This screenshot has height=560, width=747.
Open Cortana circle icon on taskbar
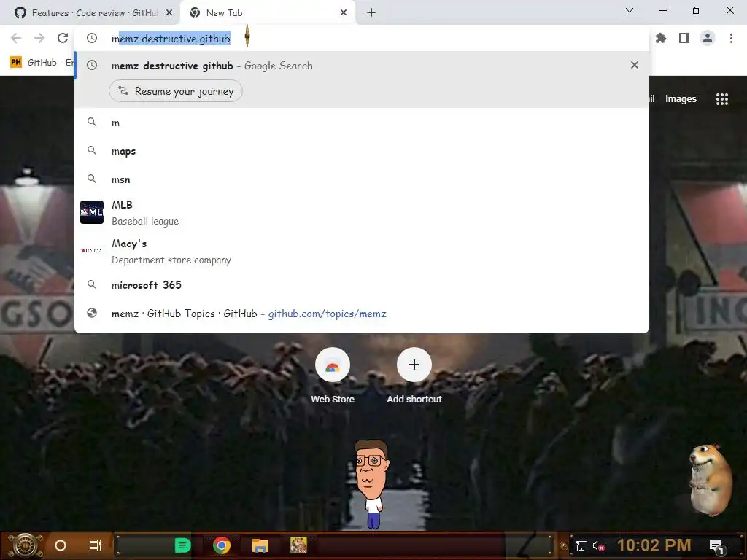(x=60, y=545)
